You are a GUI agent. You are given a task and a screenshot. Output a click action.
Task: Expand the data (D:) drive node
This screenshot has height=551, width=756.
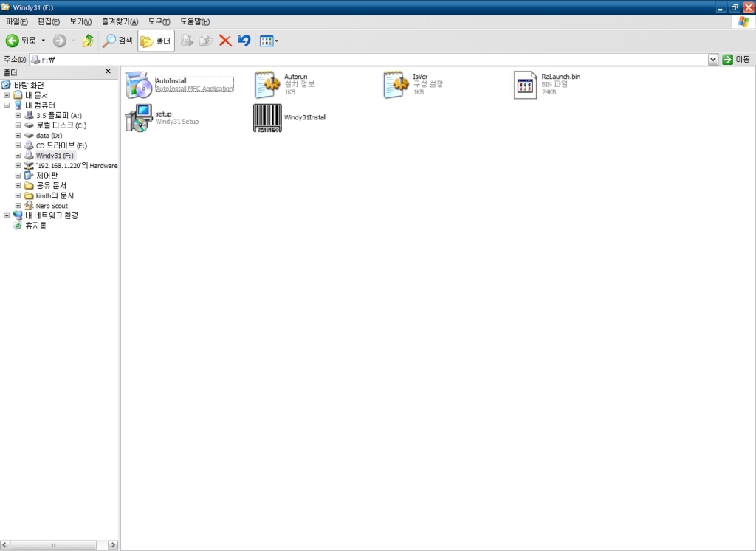18,135
